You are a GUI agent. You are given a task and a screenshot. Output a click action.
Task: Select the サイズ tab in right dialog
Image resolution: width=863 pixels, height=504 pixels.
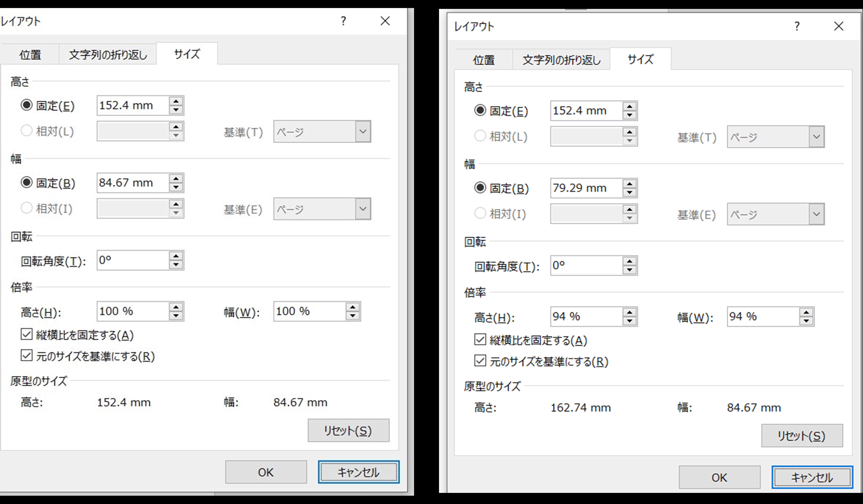click(x=640, y=59)
